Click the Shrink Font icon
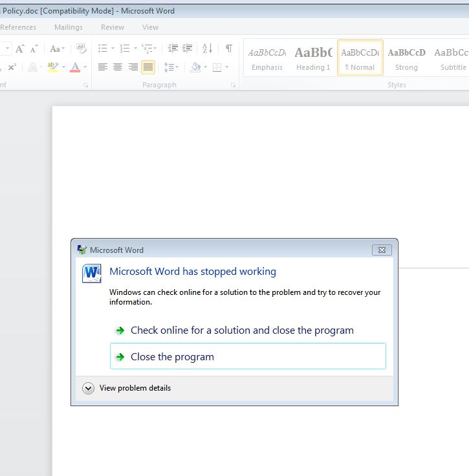This screenshot has width=469, height=476. click(x=34, y=49)
